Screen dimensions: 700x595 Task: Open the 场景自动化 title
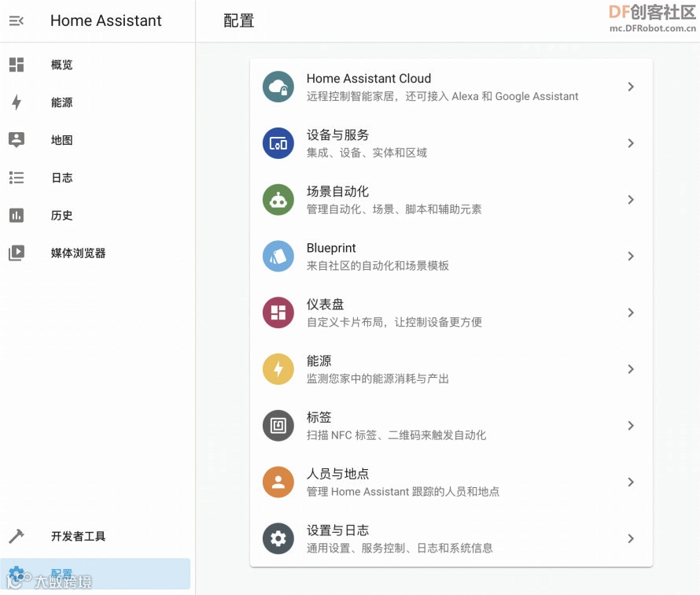(x=337, y=191)
